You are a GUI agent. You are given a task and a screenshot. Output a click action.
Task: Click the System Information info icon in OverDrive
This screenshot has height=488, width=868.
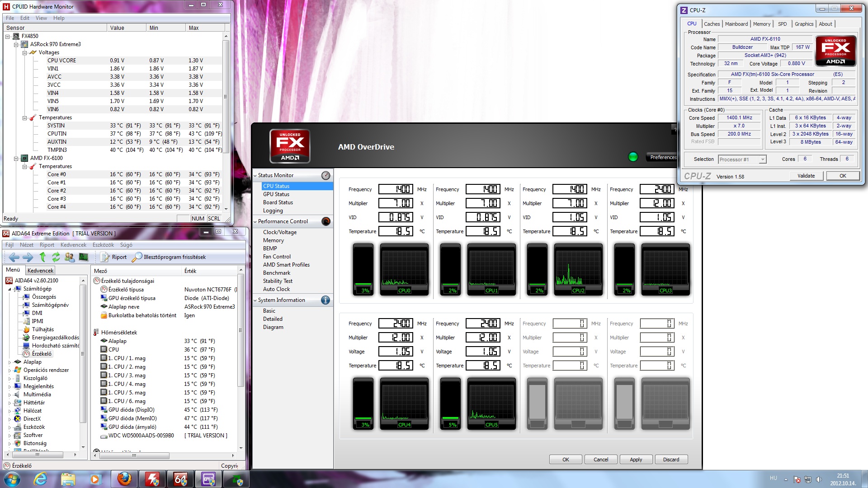click(x=325, y=300)
